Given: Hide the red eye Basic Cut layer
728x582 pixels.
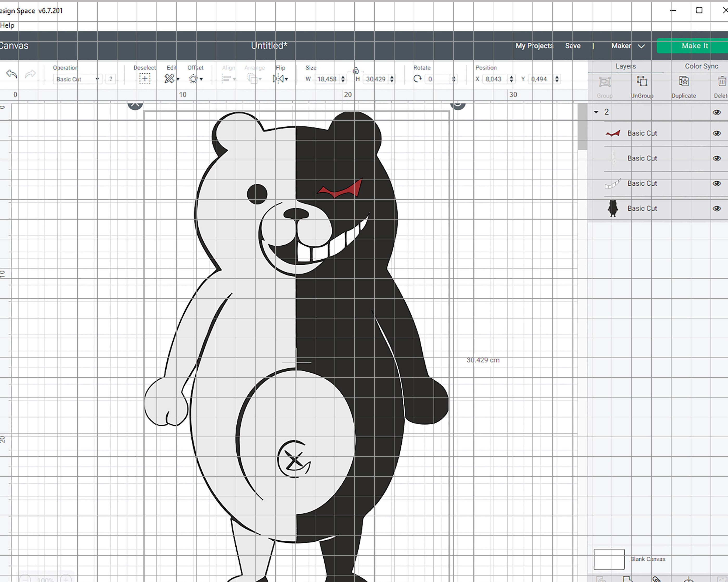Looking at the screenshot, I should [716, 133].
